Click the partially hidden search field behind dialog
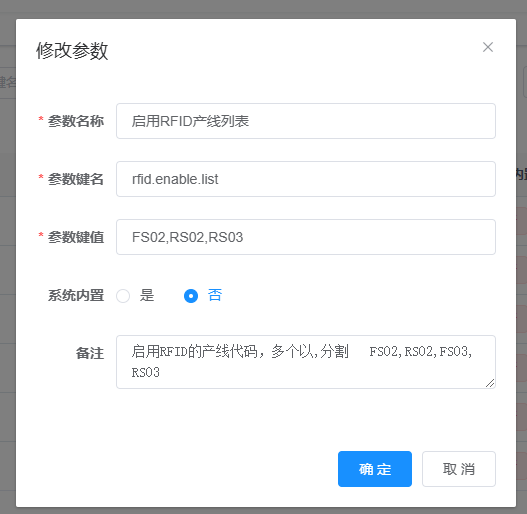 pos(7,82)
